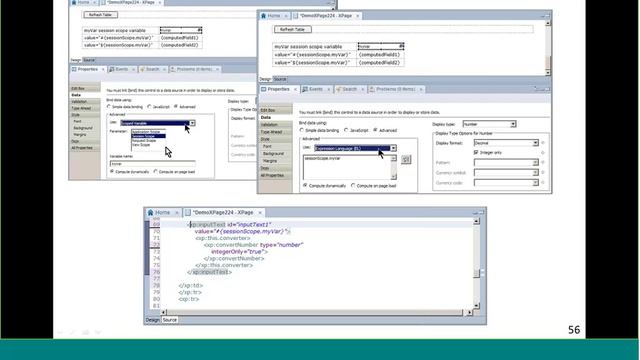Open Pattern dropdown
This screenshot has width=640, height=360.
(535, 162)
